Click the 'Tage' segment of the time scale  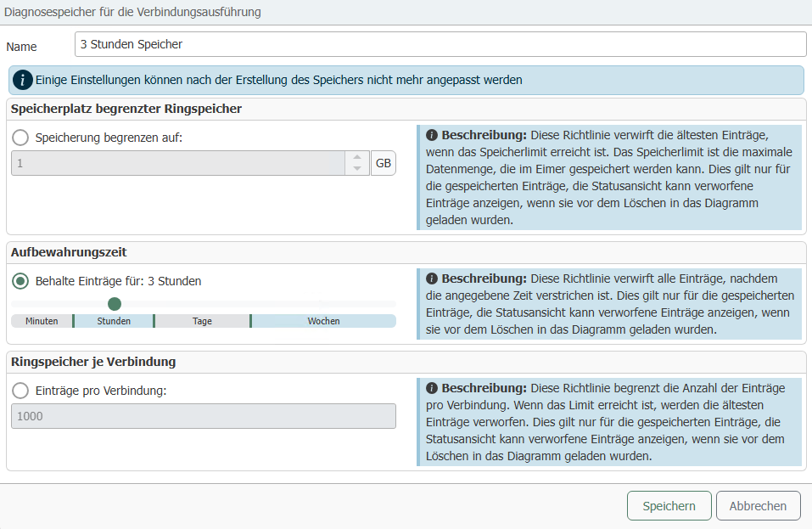coord(202,321)
